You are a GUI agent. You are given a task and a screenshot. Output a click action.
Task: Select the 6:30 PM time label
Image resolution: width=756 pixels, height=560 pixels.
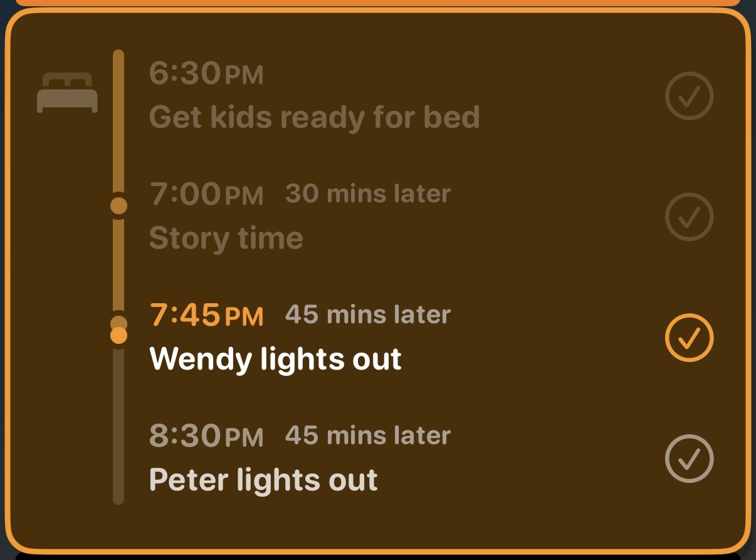206,73
